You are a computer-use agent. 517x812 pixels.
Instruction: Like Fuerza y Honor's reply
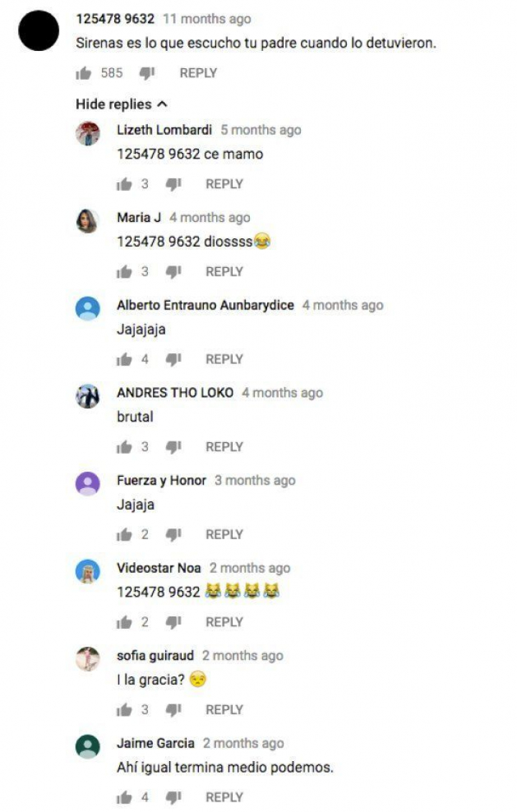[124, 534]
